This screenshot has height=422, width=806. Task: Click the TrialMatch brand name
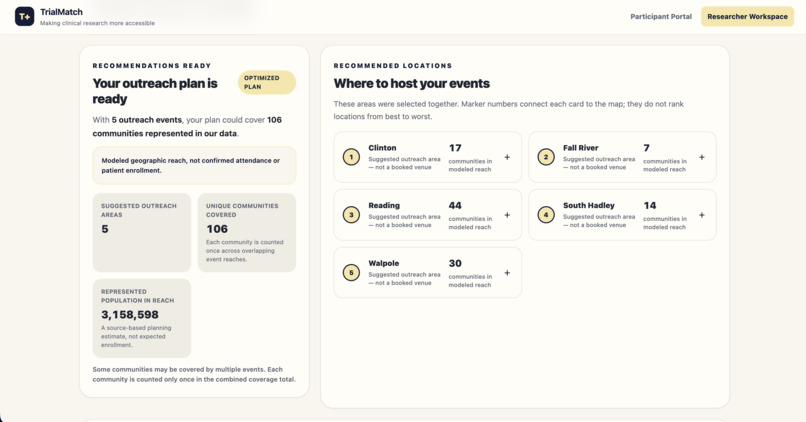61,12
